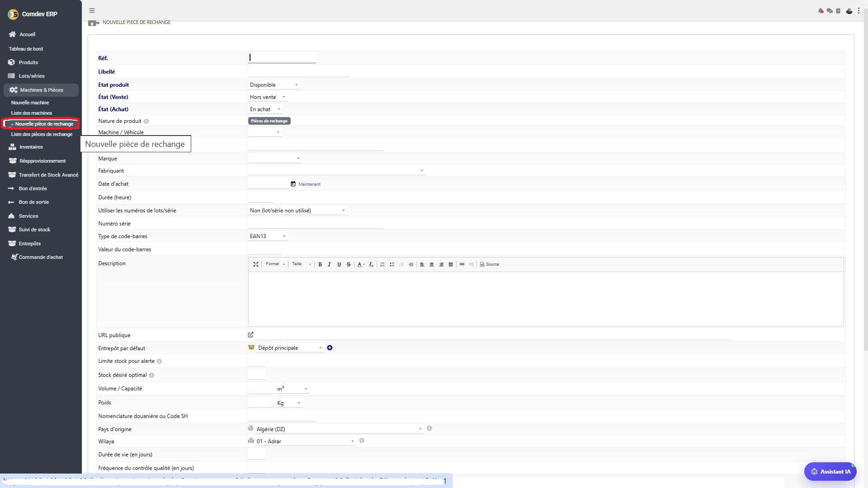Insert a link in the Description editor
This screenshot has width=868, height=488.
(462, 264)
